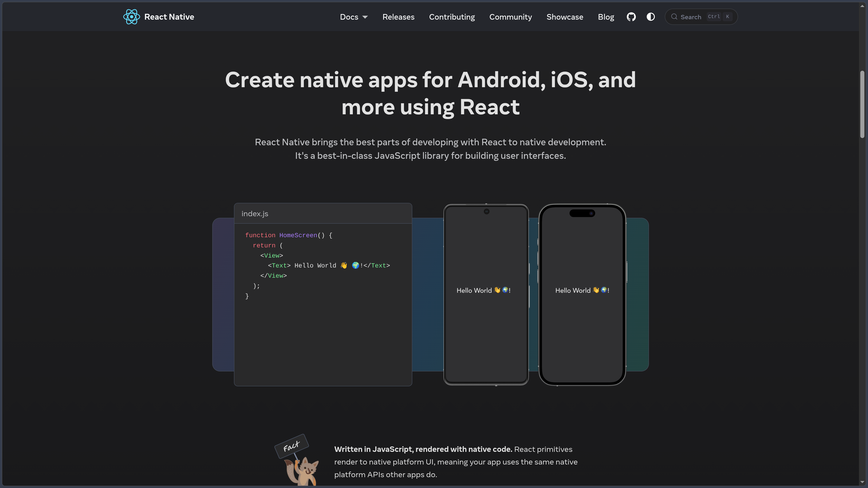Click the vertical page scrollbar thumb
The image size is (868, 488).
tap(862, 104)
